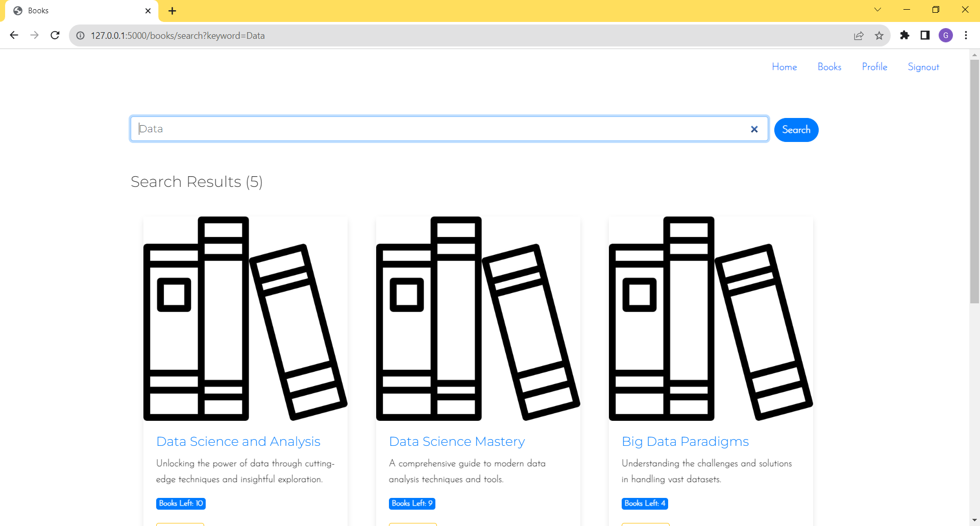Open the Extensions puzzle icon
This screenshot has width=980, height=526.
pos(904,35)
